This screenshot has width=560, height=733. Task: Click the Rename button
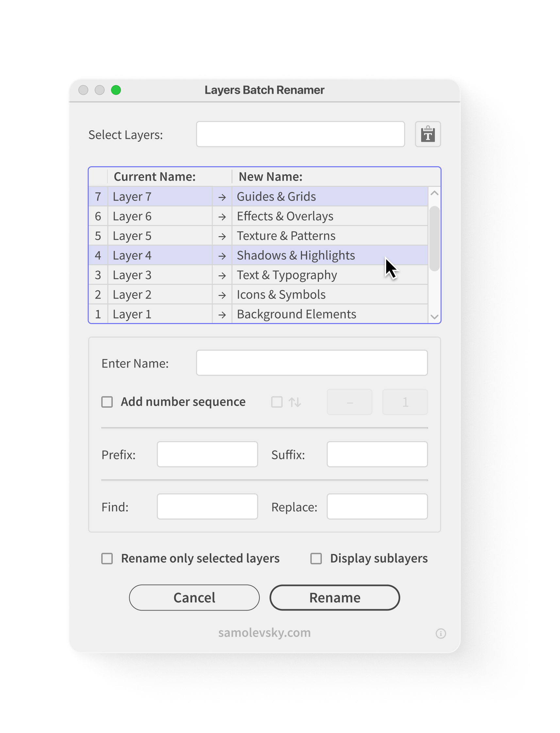click(335, 598)
